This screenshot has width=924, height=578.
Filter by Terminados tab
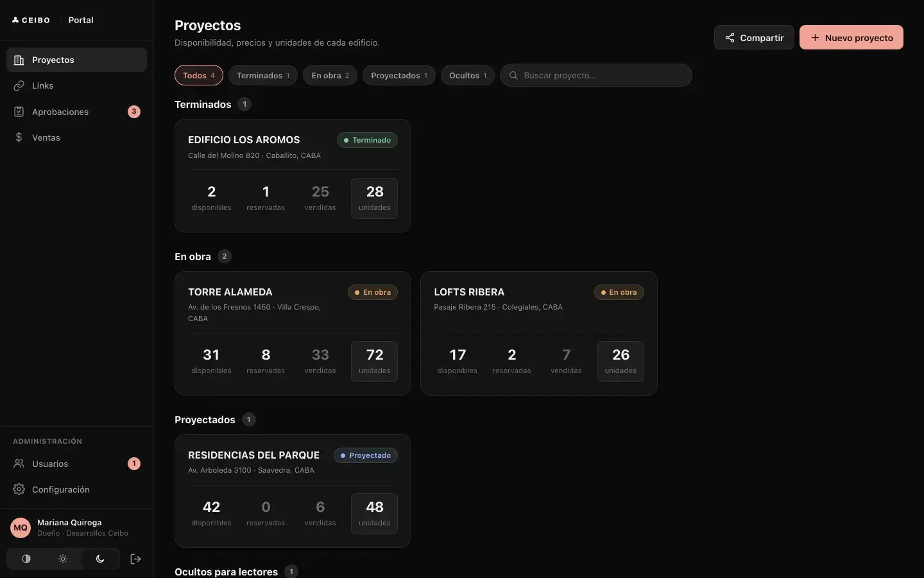coord(263,75)
